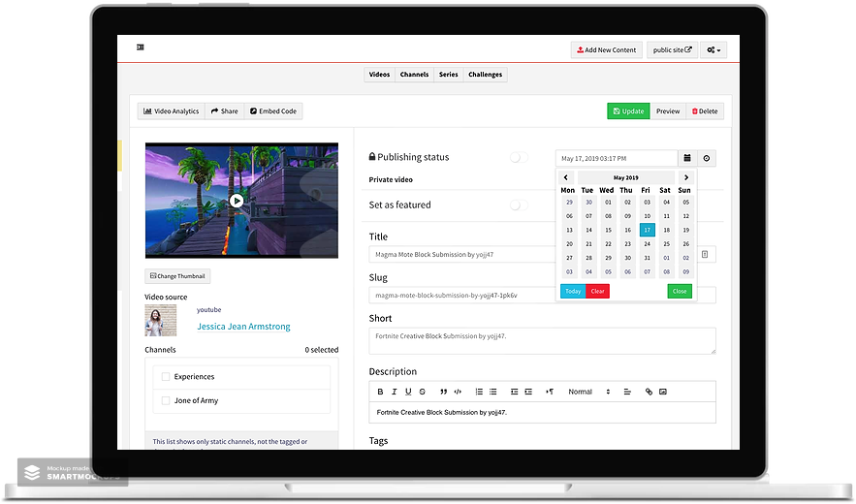Viewport: 856px width, 504px height.
Task: Open the Challenges tab
Action: pyautogui.click(x=485, y=75)
